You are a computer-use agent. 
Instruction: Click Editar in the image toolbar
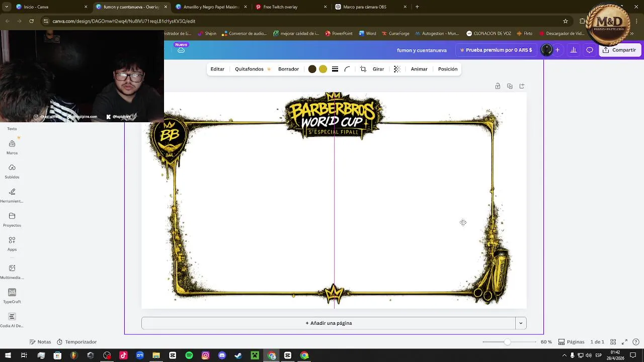pos(217,69)
